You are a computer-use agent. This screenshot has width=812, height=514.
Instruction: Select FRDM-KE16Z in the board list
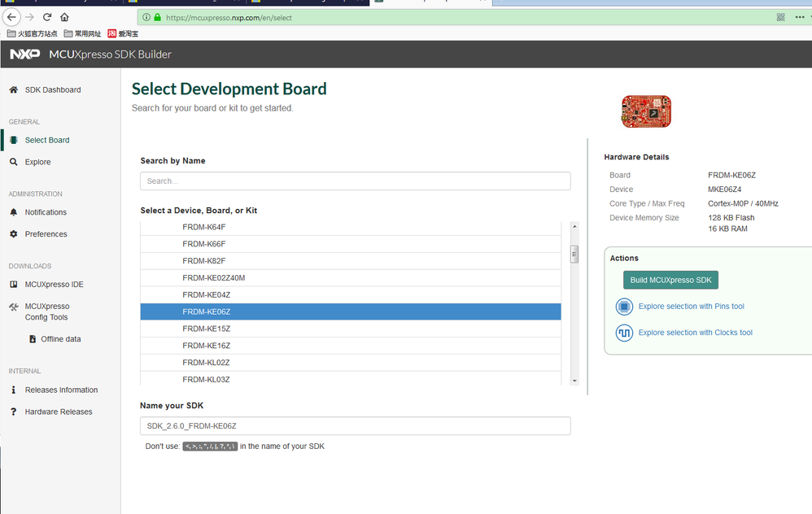tap(351, 346)
